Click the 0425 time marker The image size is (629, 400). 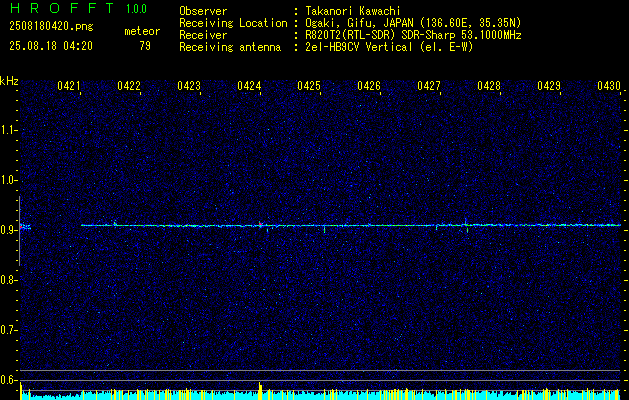click(x=309, y=85)
